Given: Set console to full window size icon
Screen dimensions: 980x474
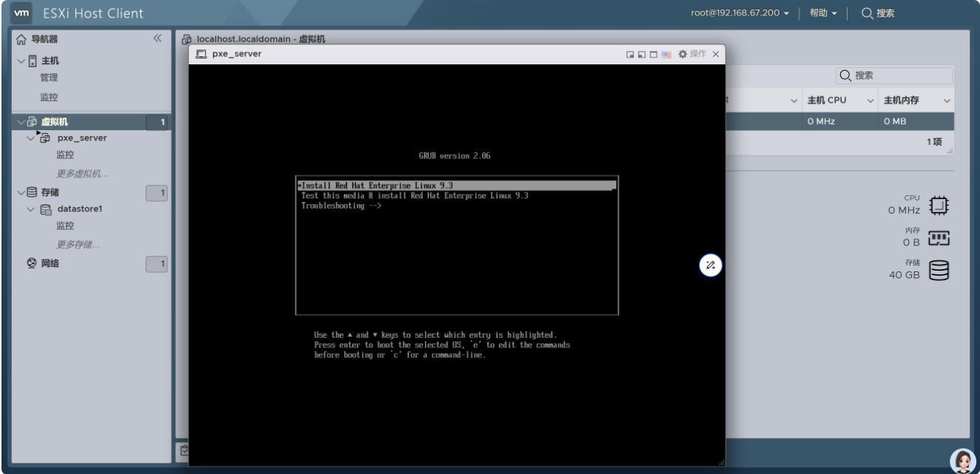Looking at the screenshot, I should 654,55.
